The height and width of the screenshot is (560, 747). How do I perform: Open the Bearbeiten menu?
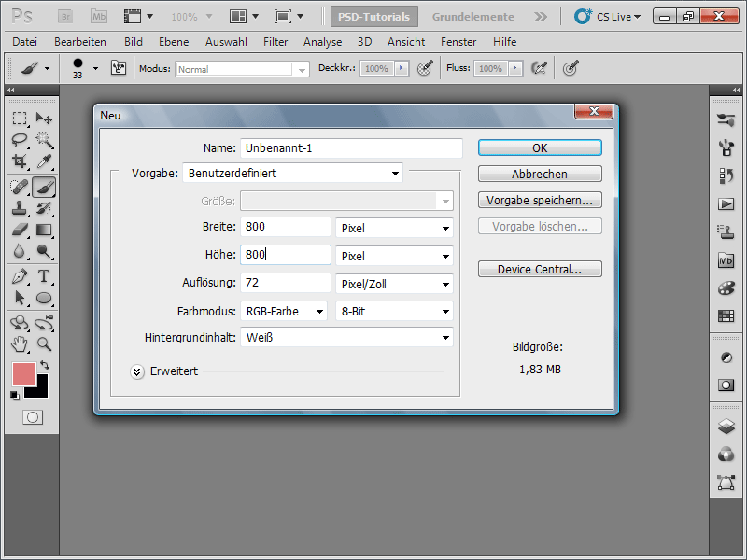pyautogui.click(x=80, y=42)
